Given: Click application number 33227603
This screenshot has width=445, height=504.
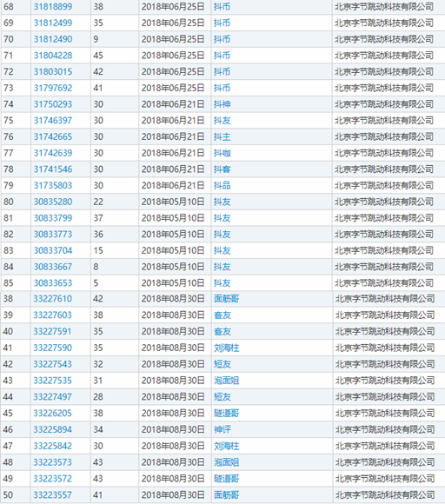Looking at the screenshot, I should pos(53,315).
